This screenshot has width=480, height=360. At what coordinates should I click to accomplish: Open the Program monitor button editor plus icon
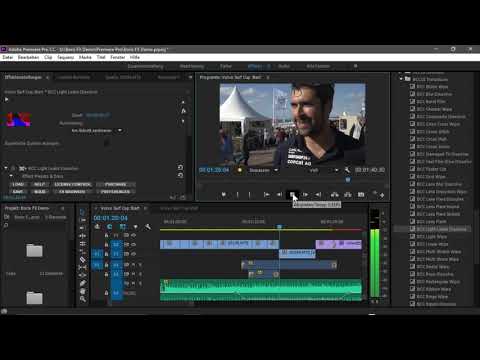pyautogui.click(x=382, y=195)
